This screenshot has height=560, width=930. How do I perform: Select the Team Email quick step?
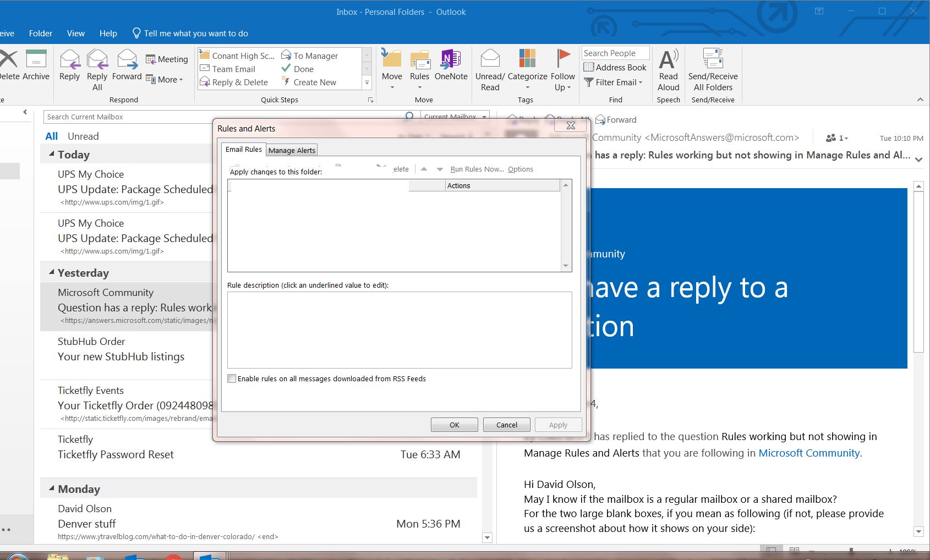click(x=228, y=69)
